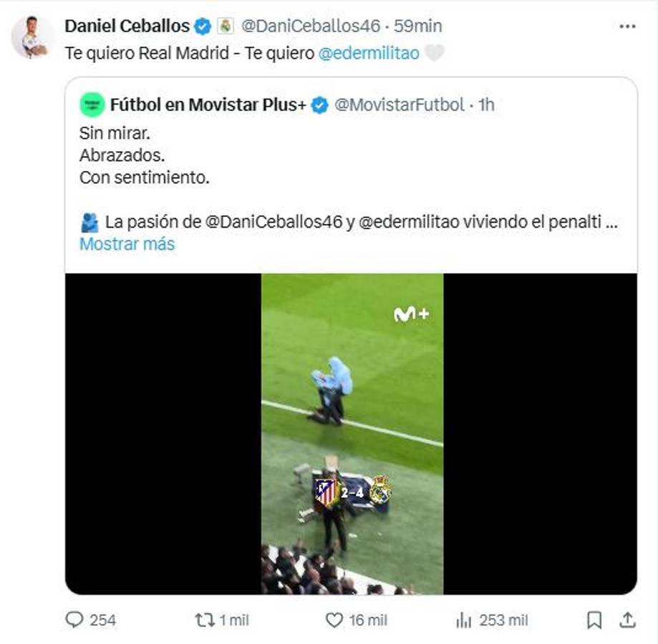This screenshot has width=658, height=644.
Task: Click Daniel Ceballos profile avatar
Action: tap(32, 37)
